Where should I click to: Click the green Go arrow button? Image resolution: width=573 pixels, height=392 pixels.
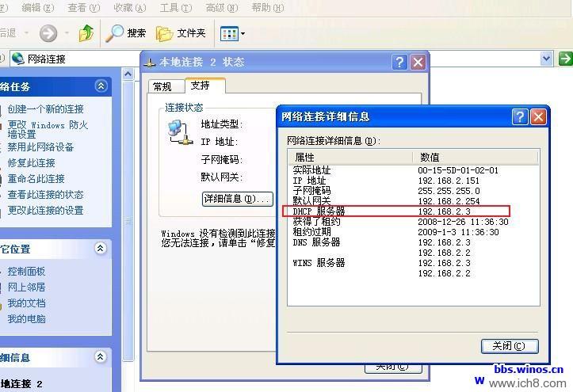click(x=565, y=59)
